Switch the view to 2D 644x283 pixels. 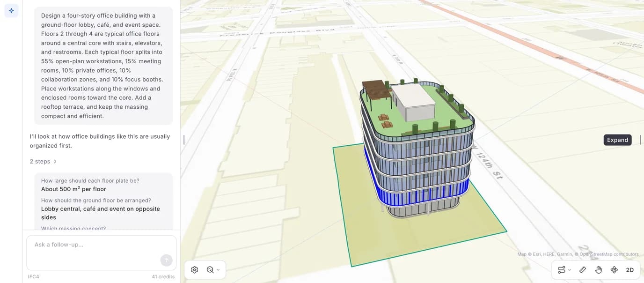point(630,270)
